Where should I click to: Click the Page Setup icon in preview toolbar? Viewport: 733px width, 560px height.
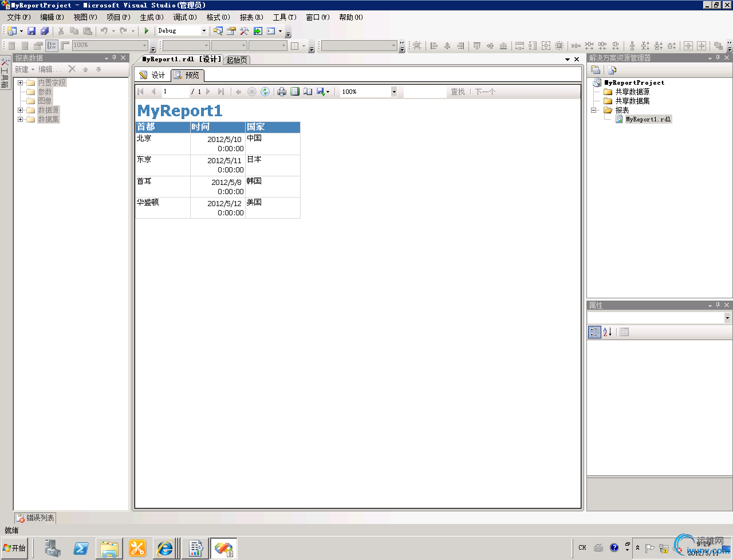pyautogui.click(x=308, y=92)
